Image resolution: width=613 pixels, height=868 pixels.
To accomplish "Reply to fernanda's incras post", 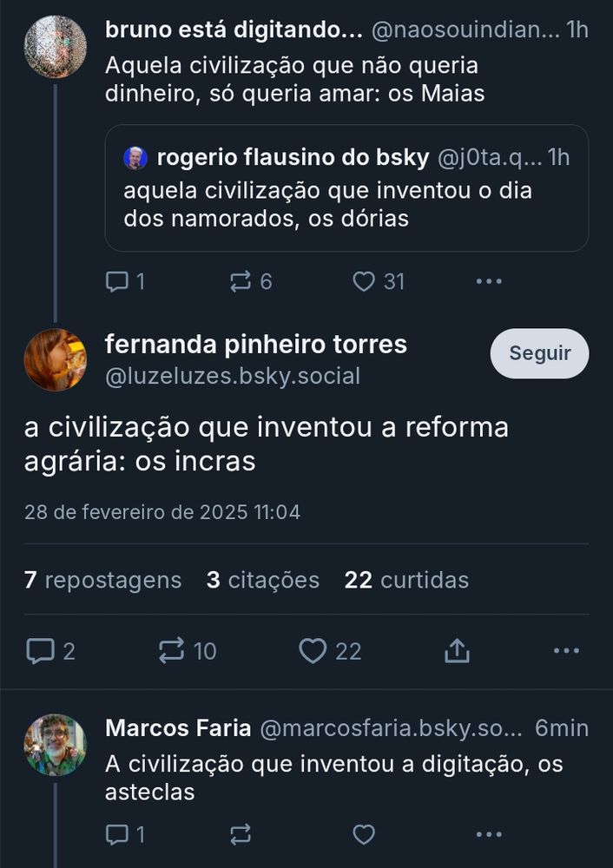I will (50, 651).
